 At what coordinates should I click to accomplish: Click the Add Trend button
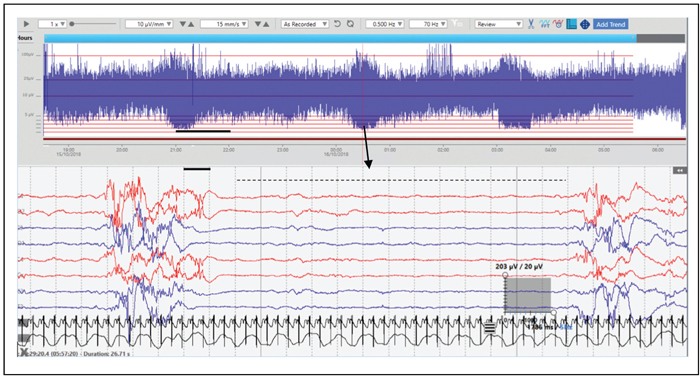pyautogui.click(x=610, y=24)
